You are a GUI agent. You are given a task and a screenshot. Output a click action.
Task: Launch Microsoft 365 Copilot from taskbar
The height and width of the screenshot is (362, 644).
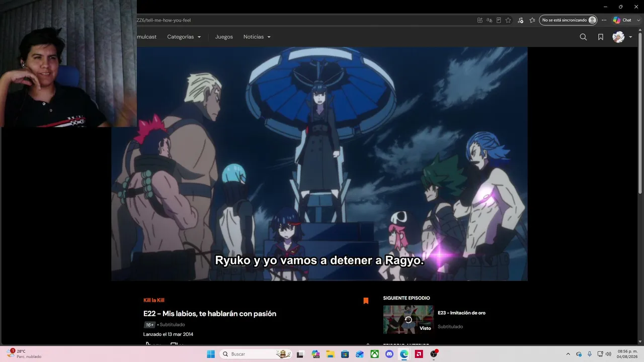pyautogui.click(x=315, y=354)
